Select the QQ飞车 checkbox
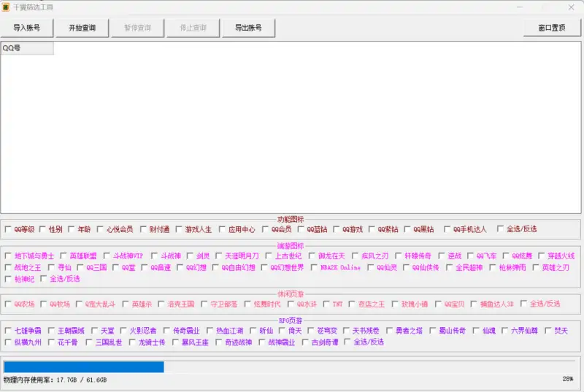 tap(470, 255)
